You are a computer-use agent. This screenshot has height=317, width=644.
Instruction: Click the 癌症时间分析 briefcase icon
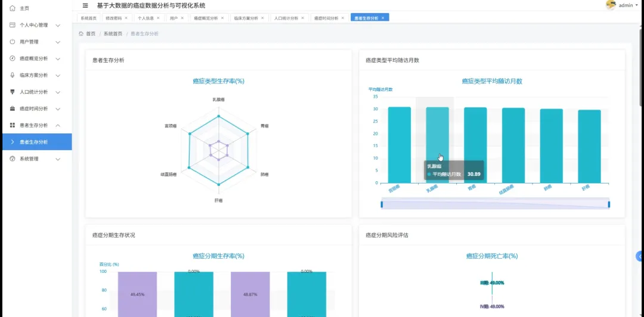point(13,109)
